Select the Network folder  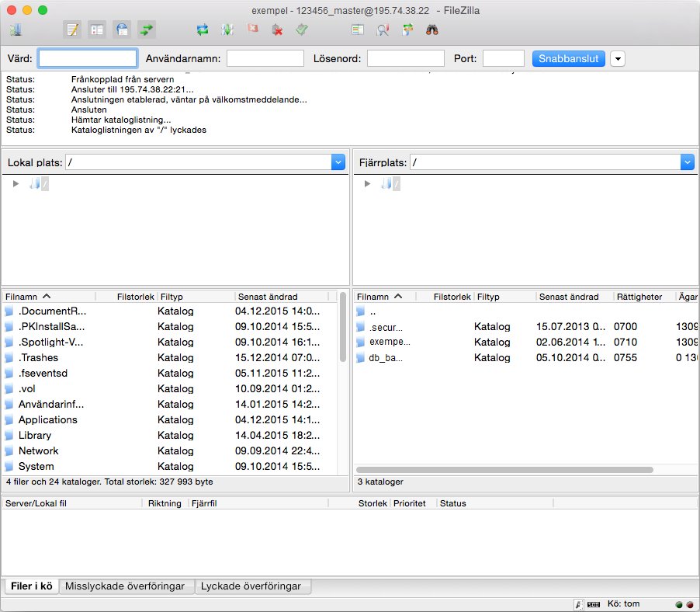(171, 451)
